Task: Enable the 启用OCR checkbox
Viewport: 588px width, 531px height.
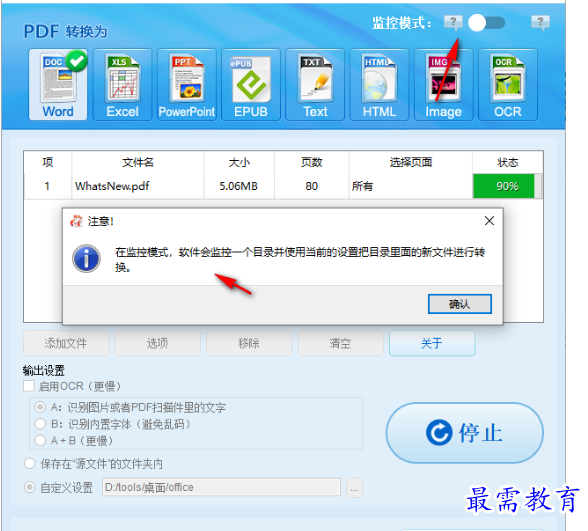Action: coord(29,386)
